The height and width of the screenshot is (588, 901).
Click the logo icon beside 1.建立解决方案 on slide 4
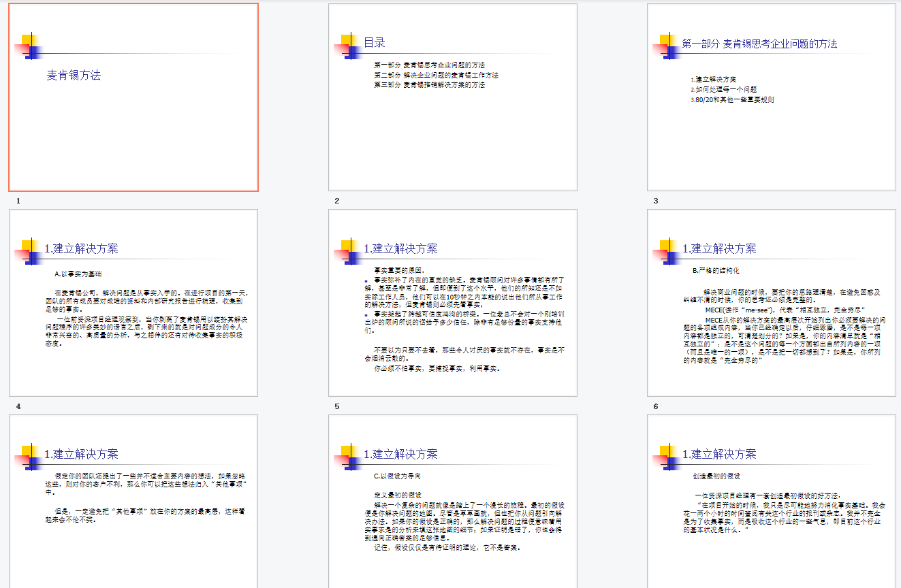click(x=31, y=252)
